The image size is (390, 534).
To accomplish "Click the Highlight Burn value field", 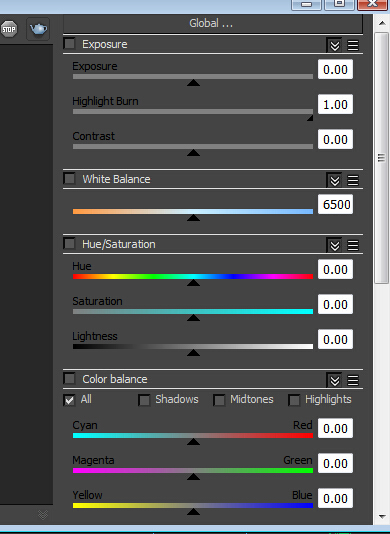I will 336,105.
